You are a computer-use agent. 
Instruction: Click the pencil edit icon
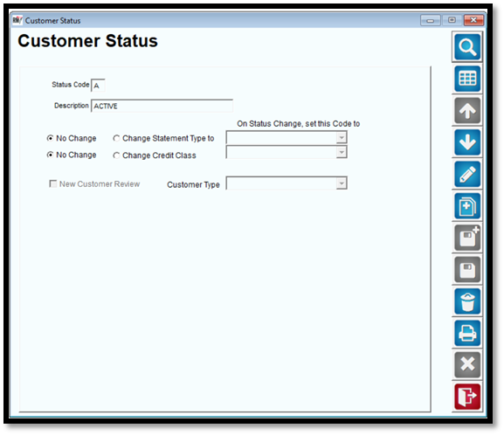click(467, 174)
